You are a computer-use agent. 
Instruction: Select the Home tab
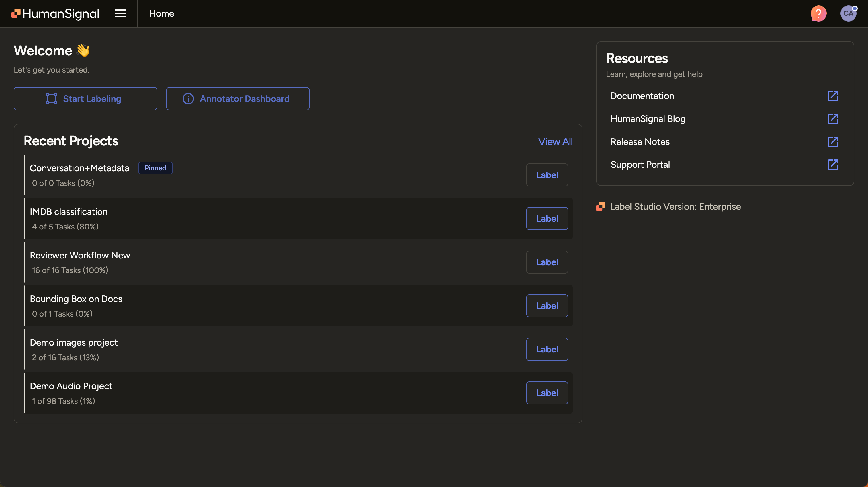161,13
